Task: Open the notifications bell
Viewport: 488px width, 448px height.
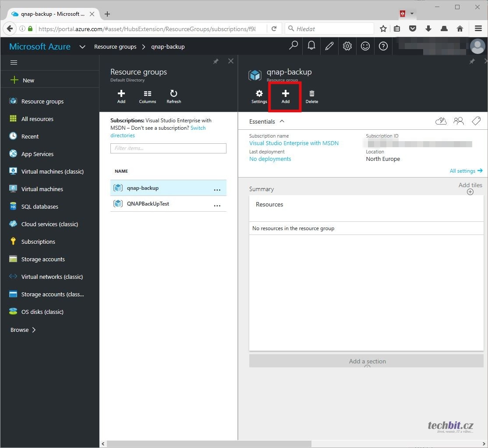Action: [311, 46]
